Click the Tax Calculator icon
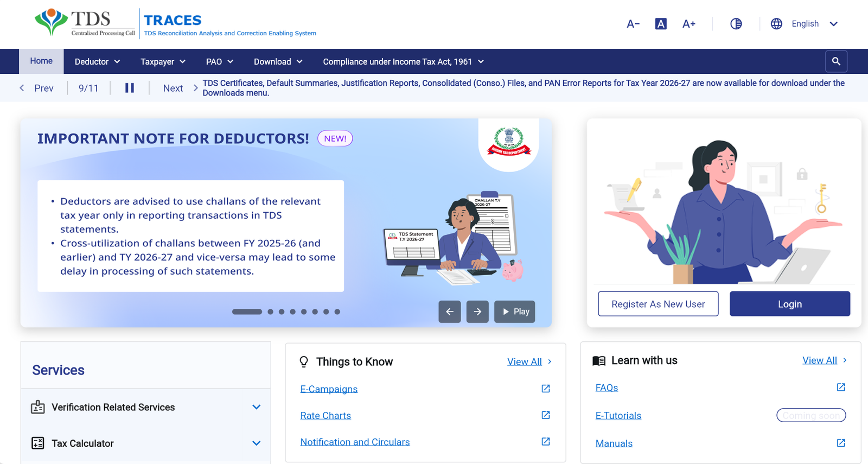868x464 pixels. point(38,443)
